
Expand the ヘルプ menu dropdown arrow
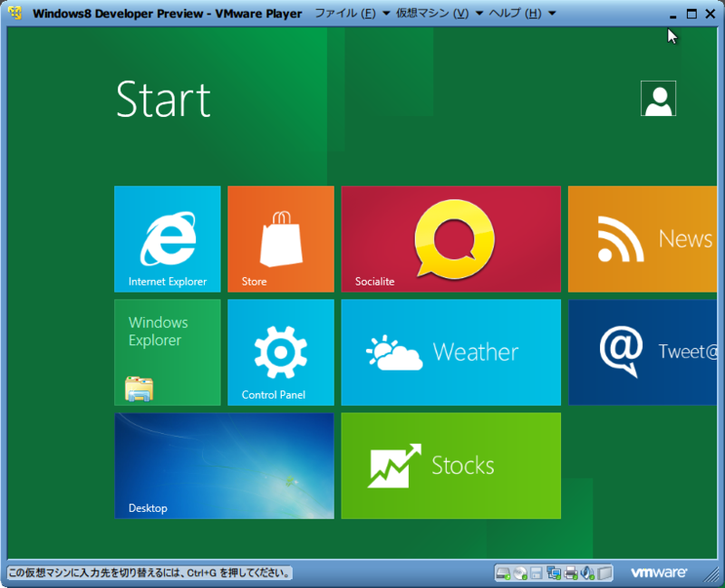552,14
